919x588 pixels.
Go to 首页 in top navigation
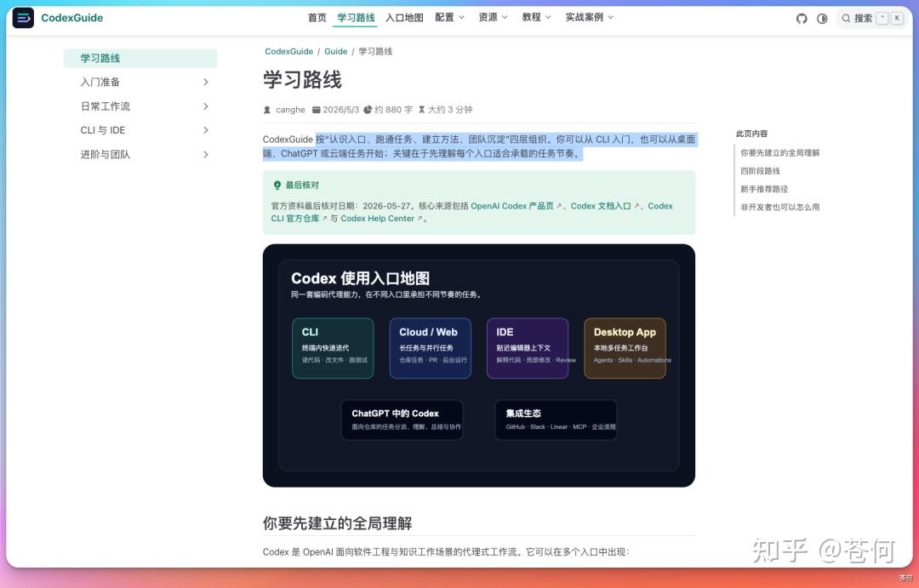click(317, 18)
